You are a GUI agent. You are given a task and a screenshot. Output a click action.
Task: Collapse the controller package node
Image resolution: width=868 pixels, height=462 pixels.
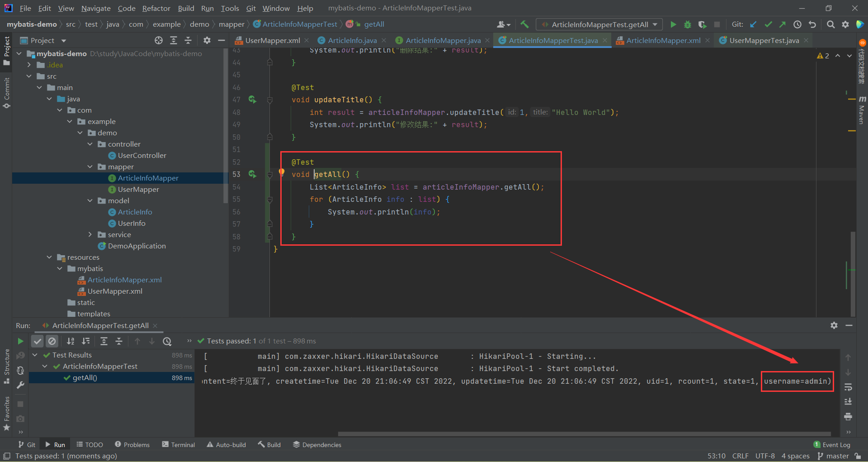tap(90, 144)
